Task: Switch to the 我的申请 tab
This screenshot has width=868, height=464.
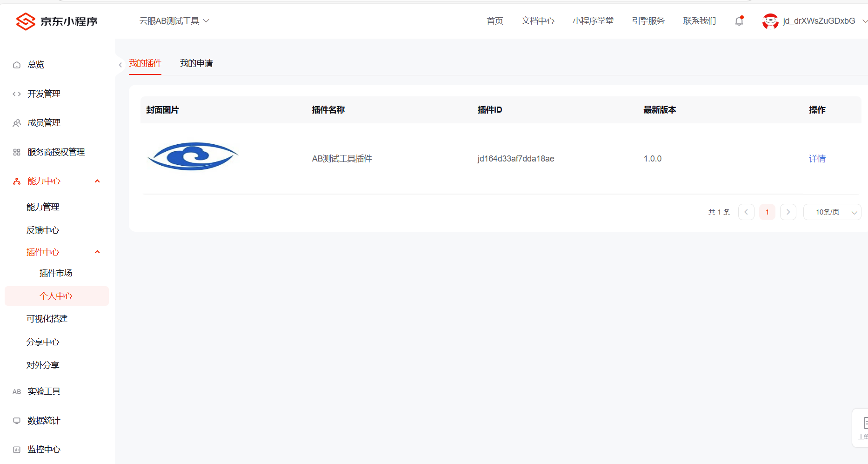Action: pos(196,63)
